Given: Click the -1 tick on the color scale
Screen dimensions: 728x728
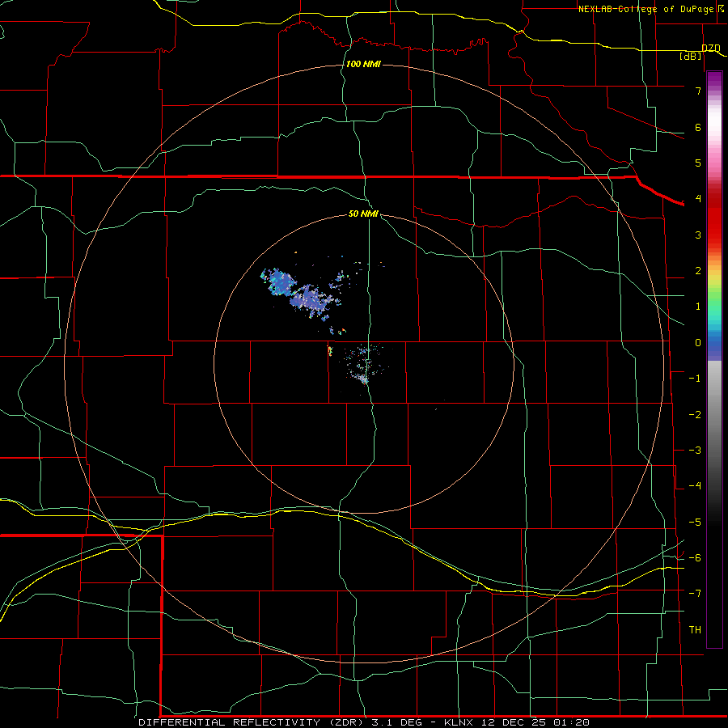Looking at the screenshot, I should 695,379.
